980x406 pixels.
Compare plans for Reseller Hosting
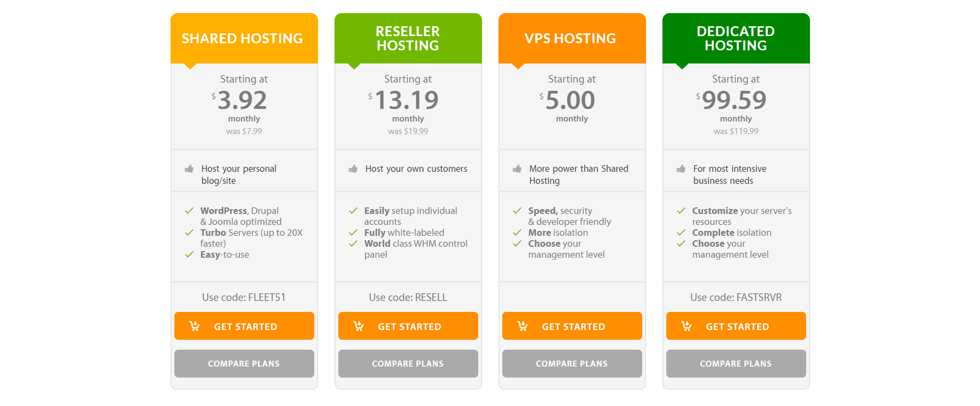[408, 363]
